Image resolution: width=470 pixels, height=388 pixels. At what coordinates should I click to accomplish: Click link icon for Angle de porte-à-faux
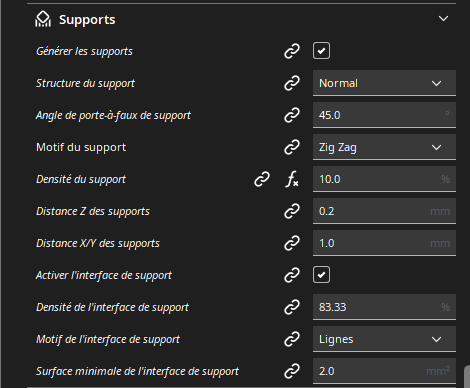coord(292,115)
